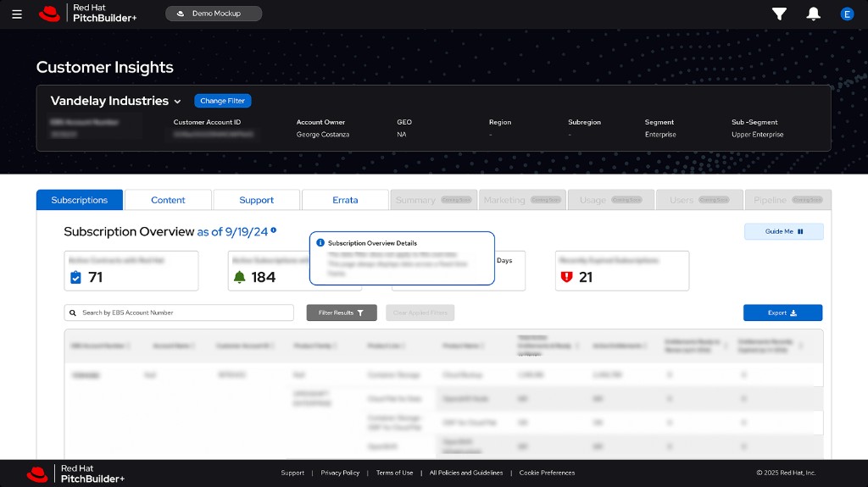The height and width of the screenshot is (487, 868).
Task: Click the Support link in footer
Action: (x=292, y=473)
